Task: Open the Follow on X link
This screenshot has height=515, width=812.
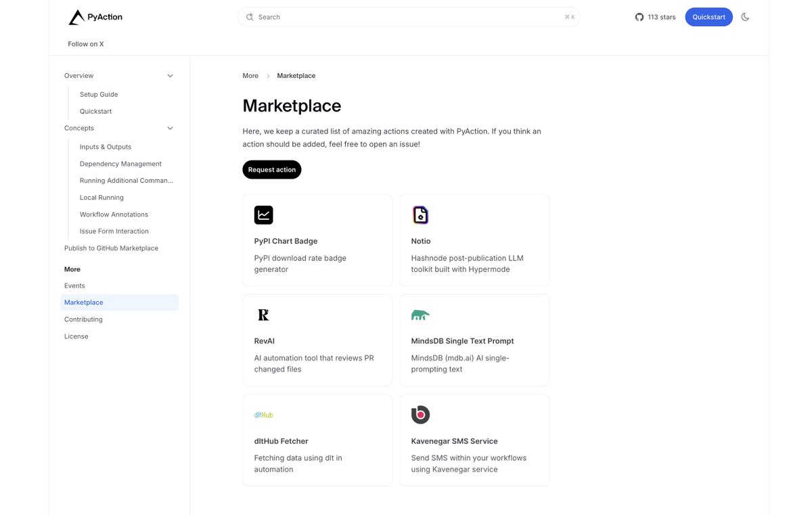Action: pos(86,44)
